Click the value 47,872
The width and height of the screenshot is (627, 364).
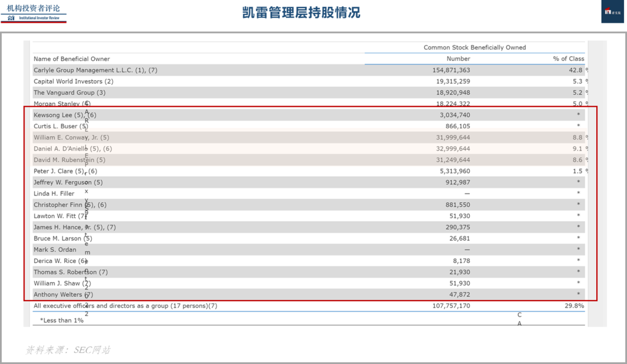pos(460,294)
